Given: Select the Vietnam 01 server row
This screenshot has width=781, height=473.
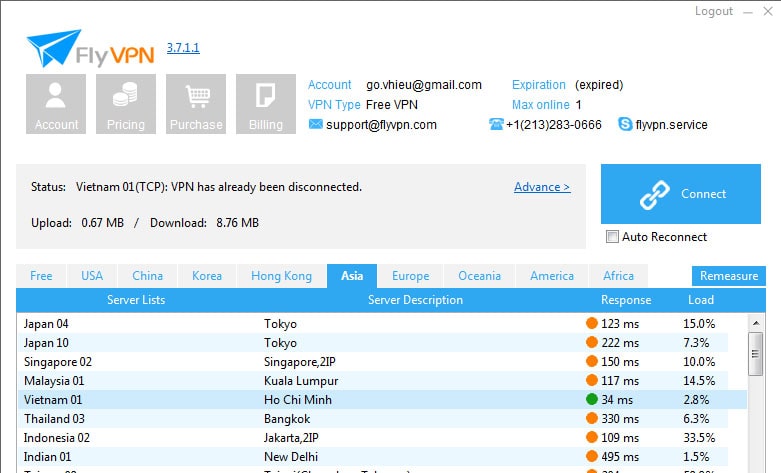Looking at the screenshot, I should click(382, 399).
